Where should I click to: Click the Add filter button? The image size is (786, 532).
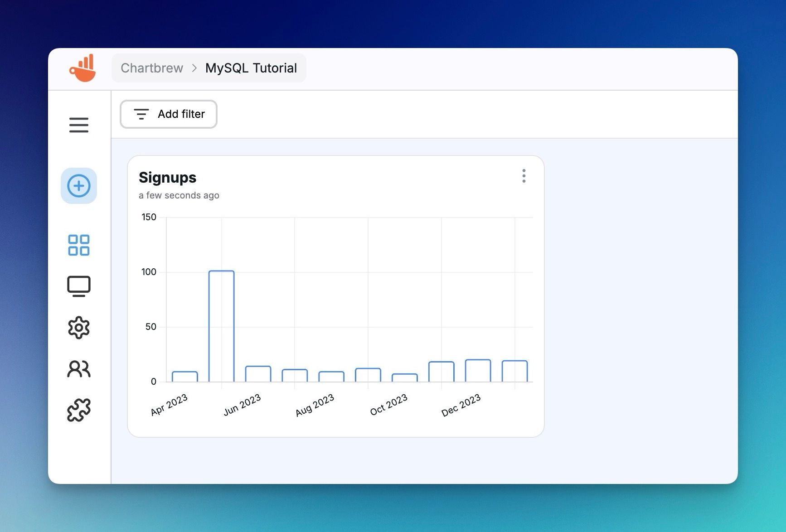pos(168,114)
